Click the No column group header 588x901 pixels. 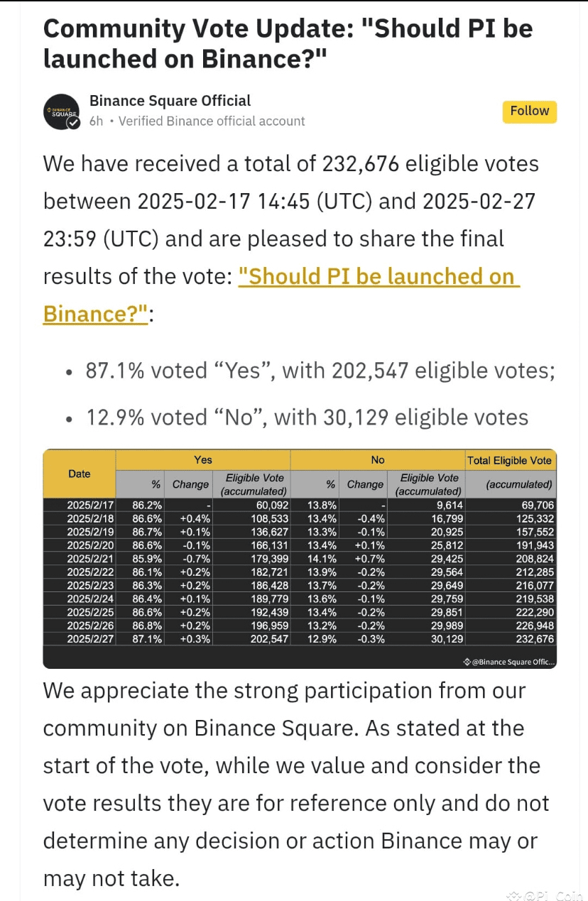[378, 460]
